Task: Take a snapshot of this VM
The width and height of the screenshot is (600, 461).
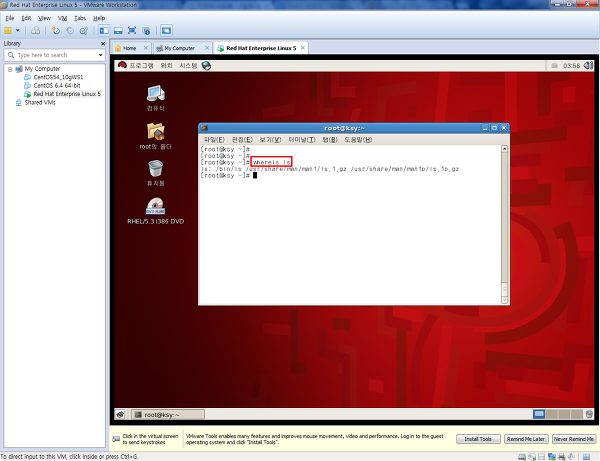Action: [56, 31]
